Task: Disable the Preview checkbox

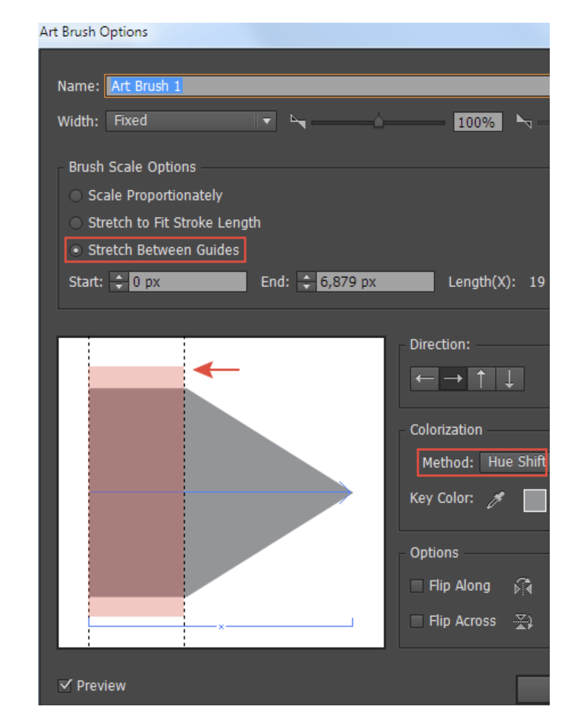Action: coord(65,686)
